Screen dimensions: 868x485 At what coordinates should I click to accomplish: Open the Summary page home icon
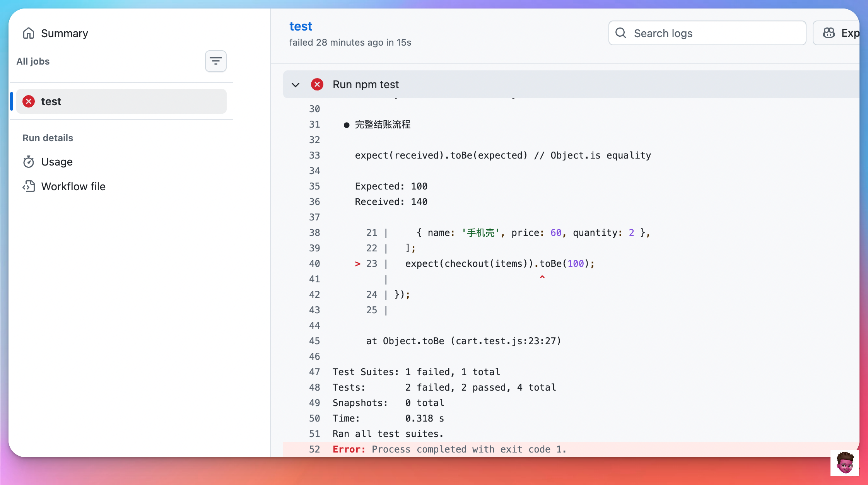click(x=29, y=33)
